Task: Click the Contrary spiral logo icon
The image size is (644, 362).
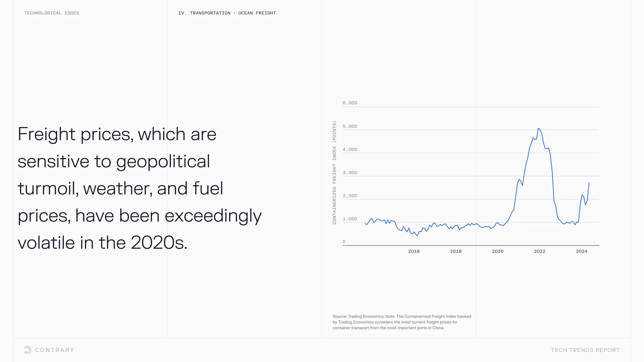Action: click(x=28, y=350)
